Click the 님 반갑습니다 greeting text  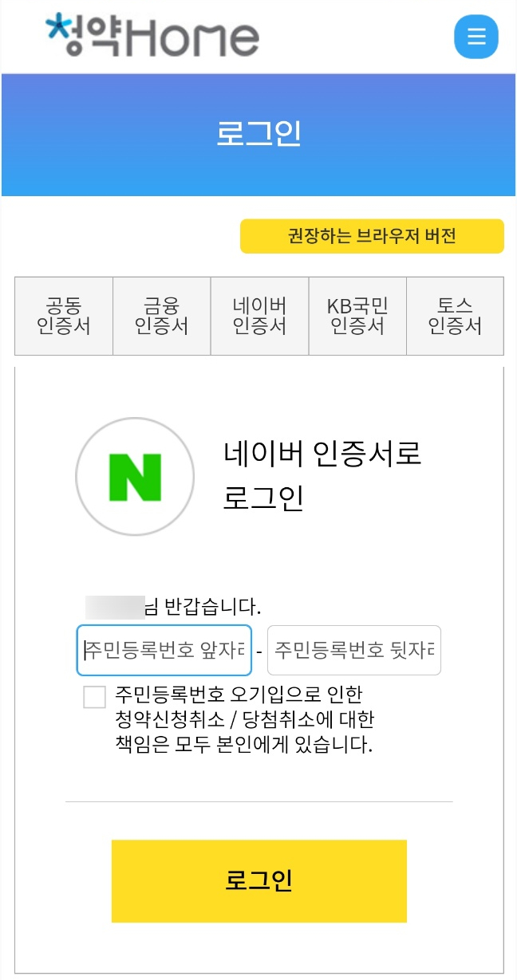click(203, 608)
